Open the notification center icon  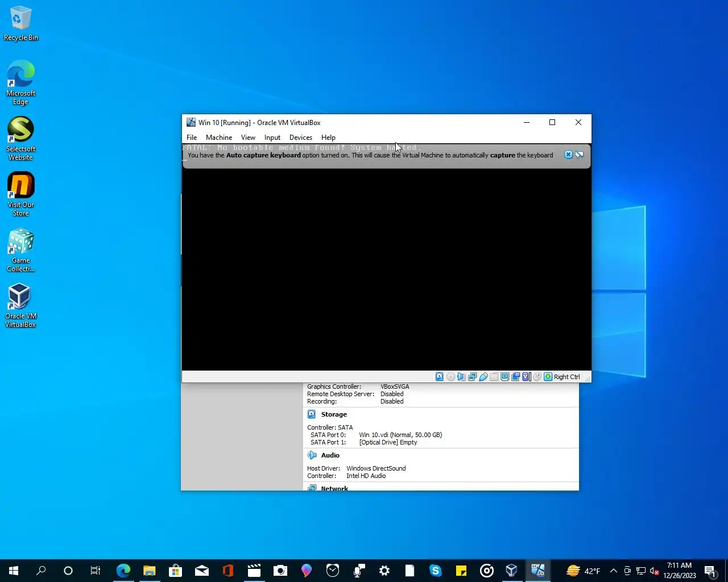point(710,571)
